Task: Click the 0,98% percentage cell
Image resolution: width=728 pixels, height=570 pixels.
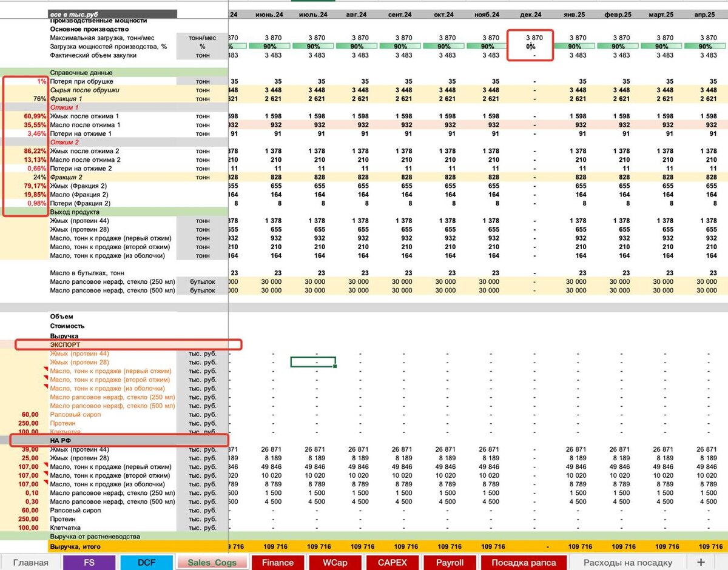Action: pos(37,203)
